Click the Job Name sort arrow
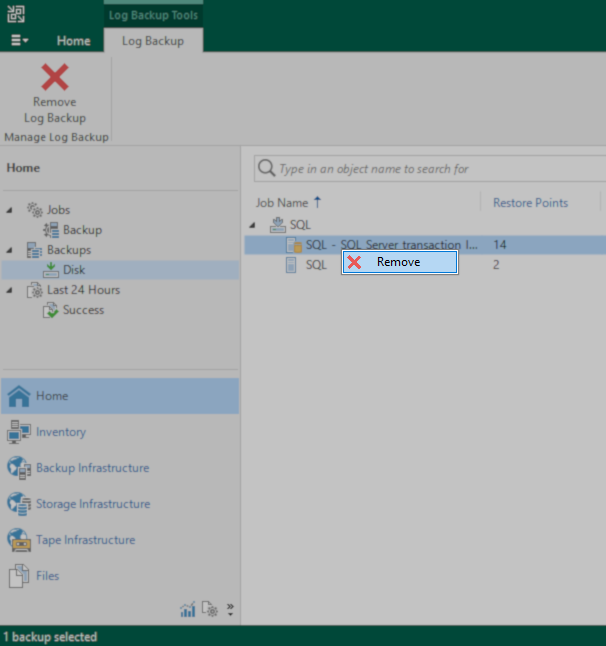 pyautogui.click(x=317, y=202)
